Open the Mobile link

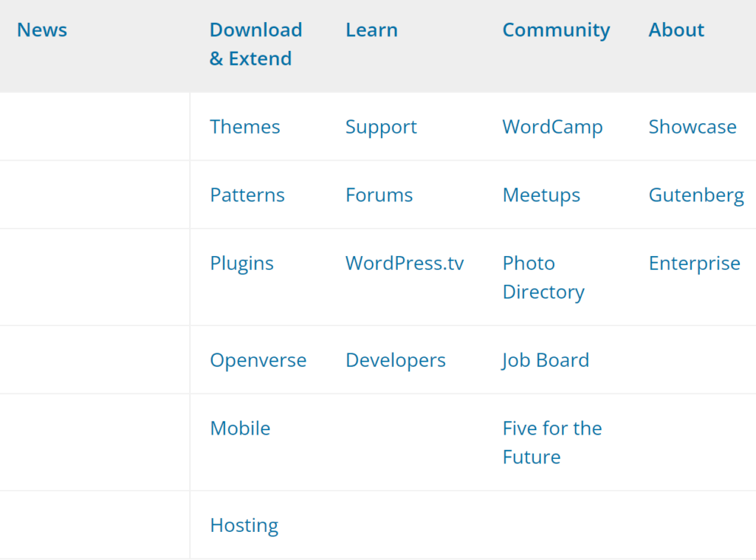click(x=240, y=428)
